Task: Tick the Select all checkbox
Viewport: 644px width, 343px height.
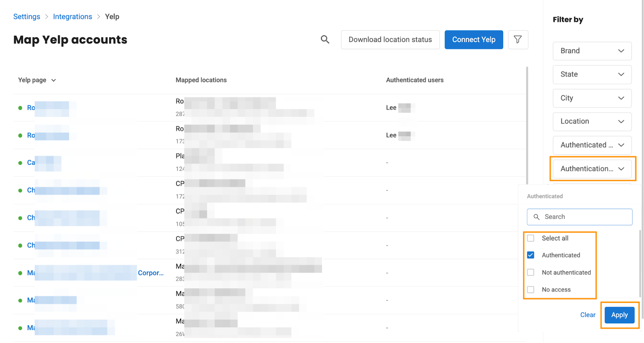Action: 530,238
